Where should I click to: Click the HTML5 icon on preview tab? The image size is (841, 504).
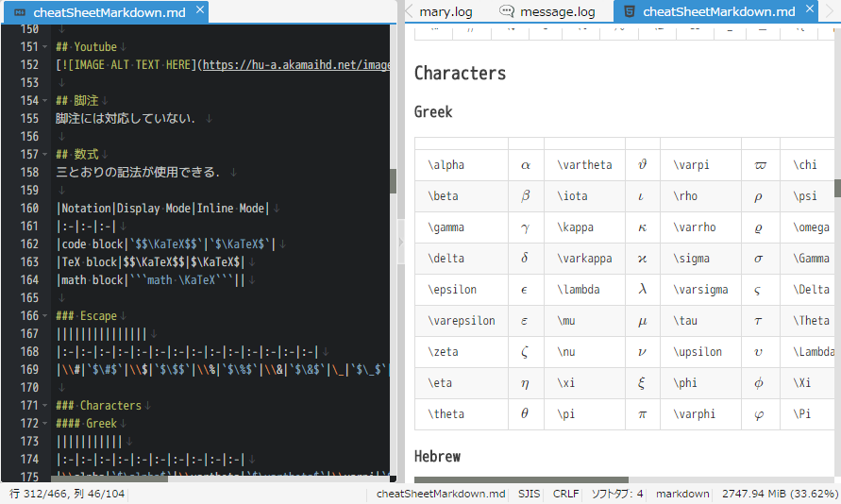(x=630, y=11)
